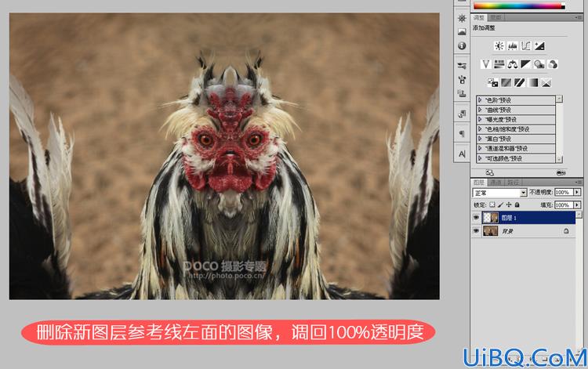The image size is (588, 369).
Task: Switch adjustments panel to expanded view
Action: pos(490,172)
